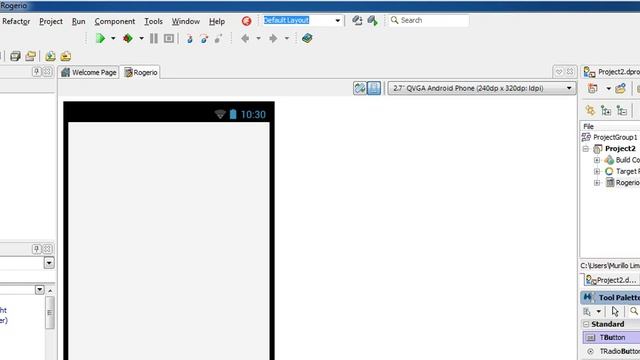This screenshot has width=640, height=360.
Task: Click the Run Until Return icon
Action: pos(218,38)
